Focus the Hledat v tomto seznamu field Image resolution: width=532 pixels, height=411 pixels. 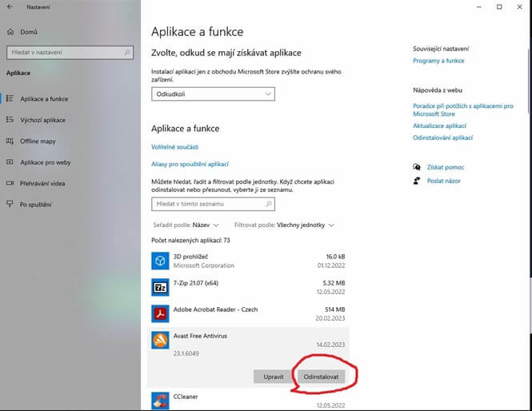213,204
